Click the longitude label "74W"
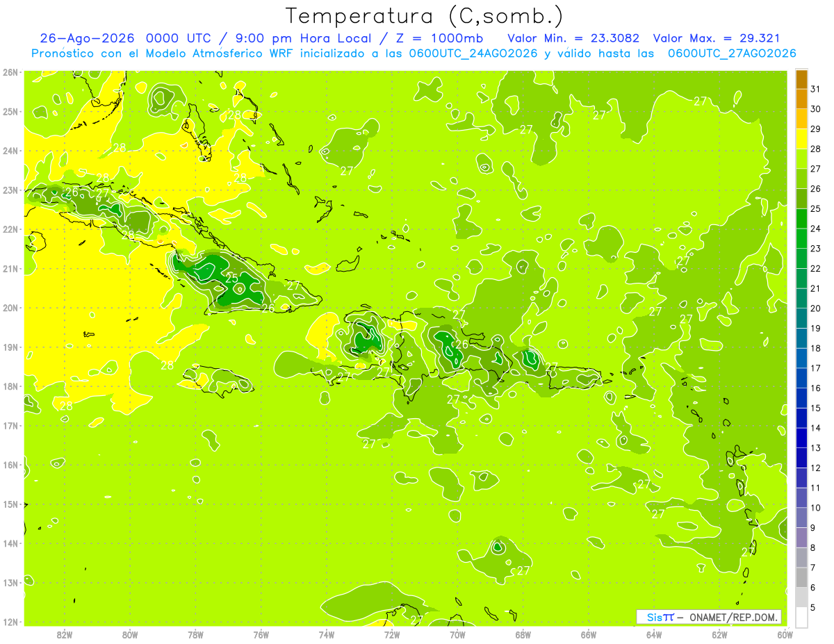The image size is (834, 644). pos(326,634)
